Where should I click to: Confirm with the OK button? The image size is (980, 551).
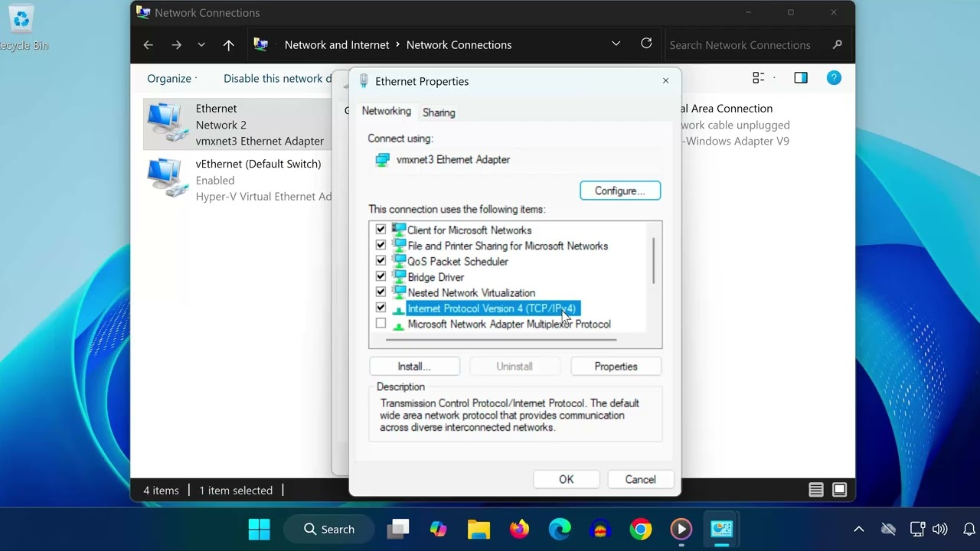pos(566,479)
